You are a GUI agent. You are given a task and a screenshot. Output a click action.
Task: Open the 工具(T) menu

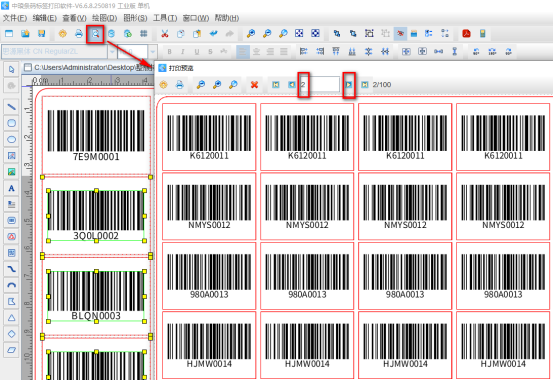click(165, 18)
